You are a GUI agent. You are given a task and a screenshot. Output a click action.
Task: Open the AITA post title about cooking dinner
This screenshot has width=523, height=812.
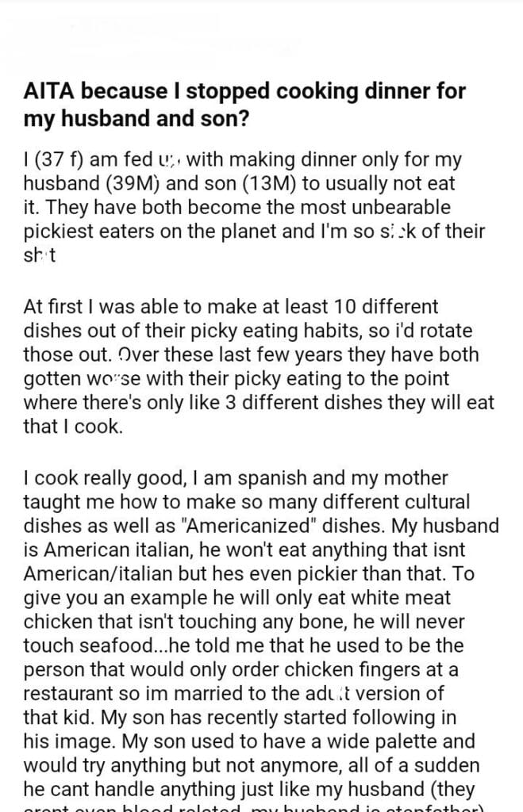pos(256,105)
